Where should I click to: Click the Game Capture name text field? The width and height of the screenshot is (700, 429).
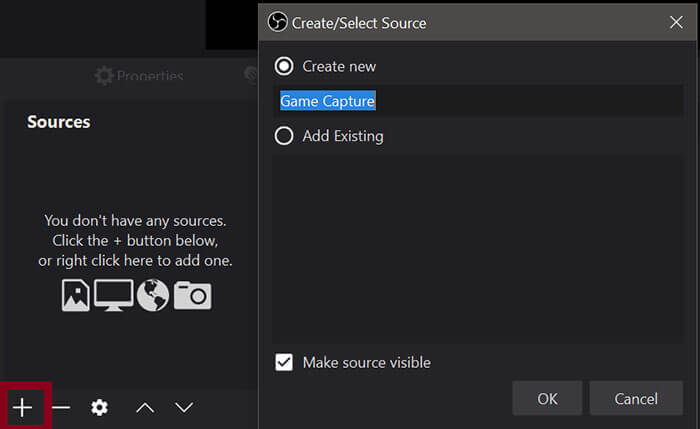click(480, 101)
